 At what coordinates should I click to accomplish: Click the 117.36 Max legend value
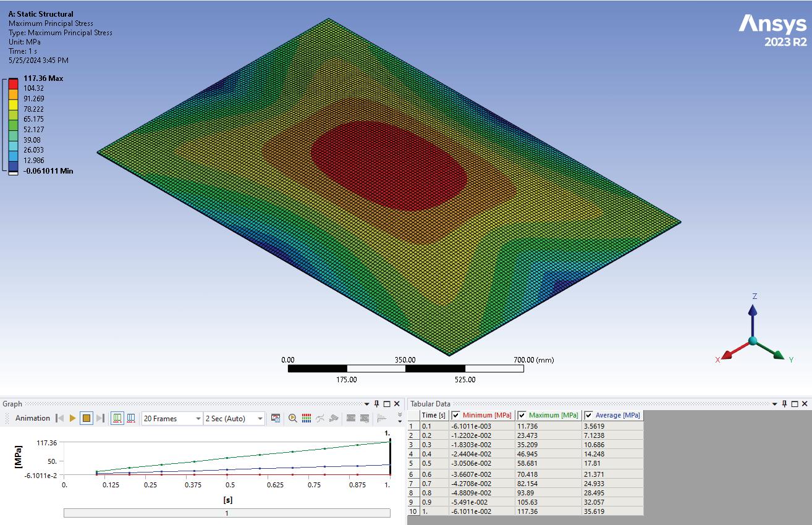[x=43, y=78]
